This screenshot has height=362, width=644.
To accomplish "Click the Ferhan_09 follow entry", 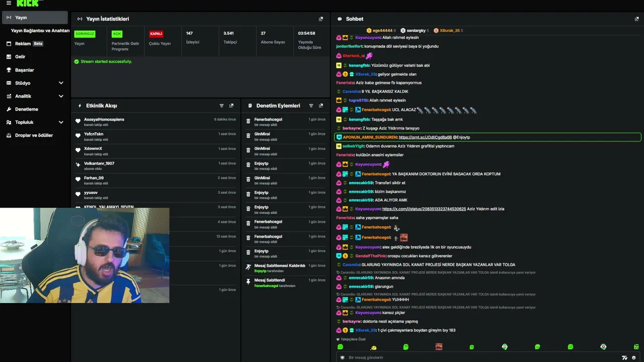I will [x=155, y=179].
